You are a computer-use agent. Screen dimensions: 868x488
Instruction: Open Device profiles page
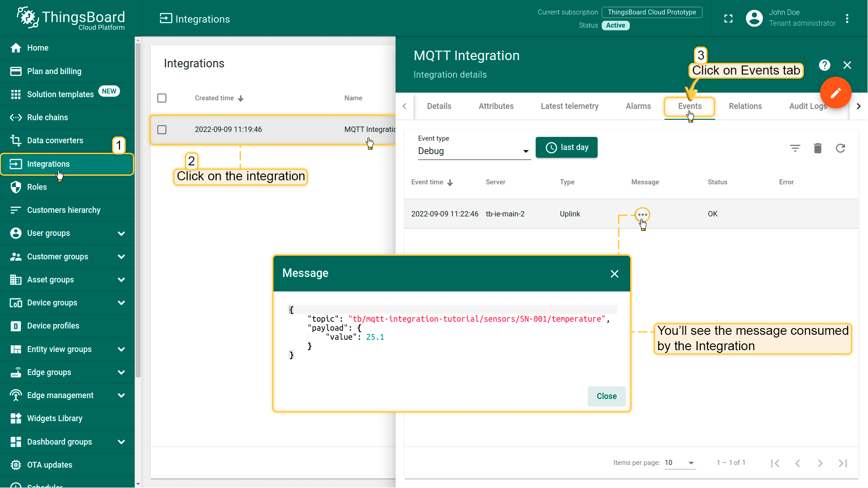67,326
